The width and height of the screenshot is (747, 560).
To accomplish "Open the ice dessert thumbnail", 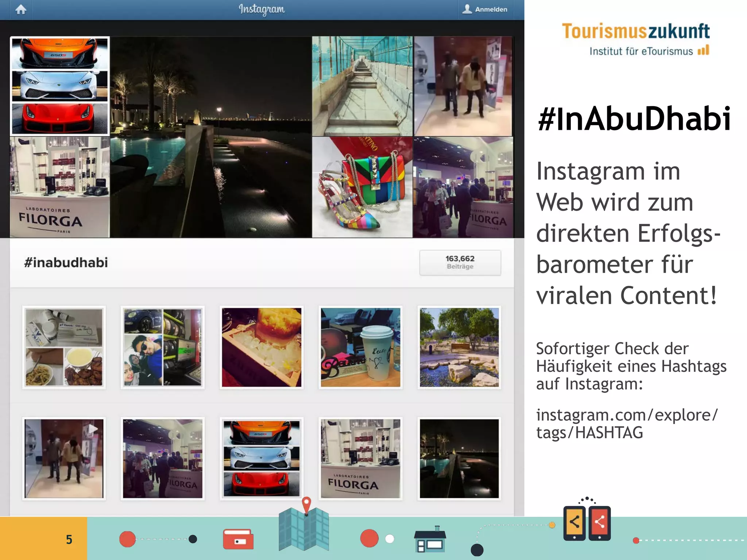I will click(262, 347).
